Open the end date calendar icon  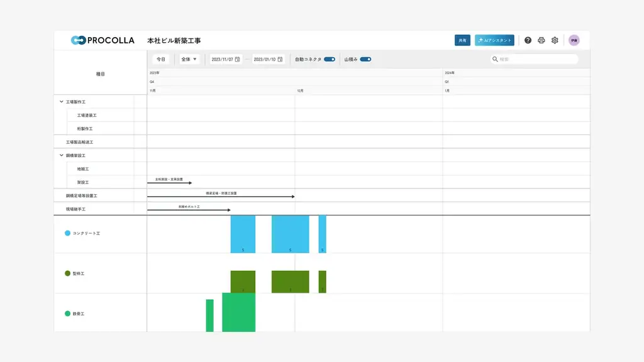pos(280,59)
